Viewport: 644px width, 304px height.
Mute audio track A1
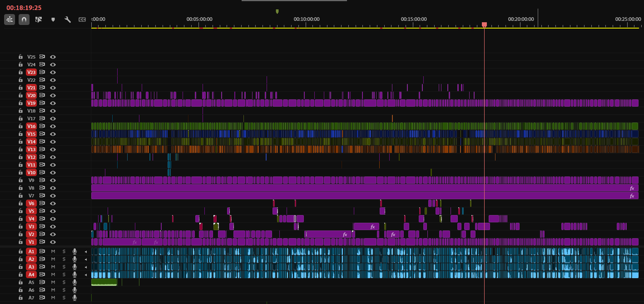pos(53,251)
